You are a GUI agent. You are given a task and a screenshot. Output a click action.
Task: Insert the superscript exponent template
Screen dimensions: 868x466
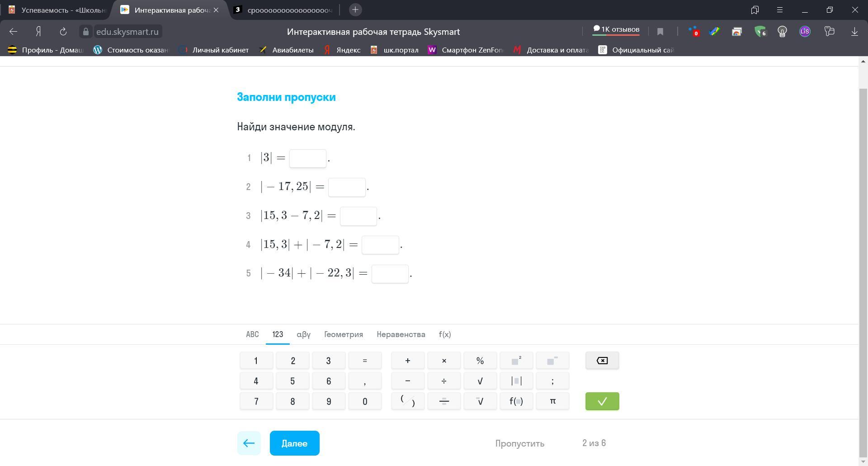tap(552, 361)
